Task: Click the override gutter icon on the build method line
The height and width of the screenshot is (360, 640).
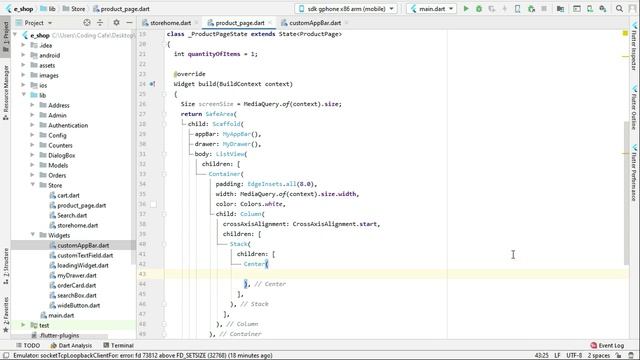Action: pos(152,84)
